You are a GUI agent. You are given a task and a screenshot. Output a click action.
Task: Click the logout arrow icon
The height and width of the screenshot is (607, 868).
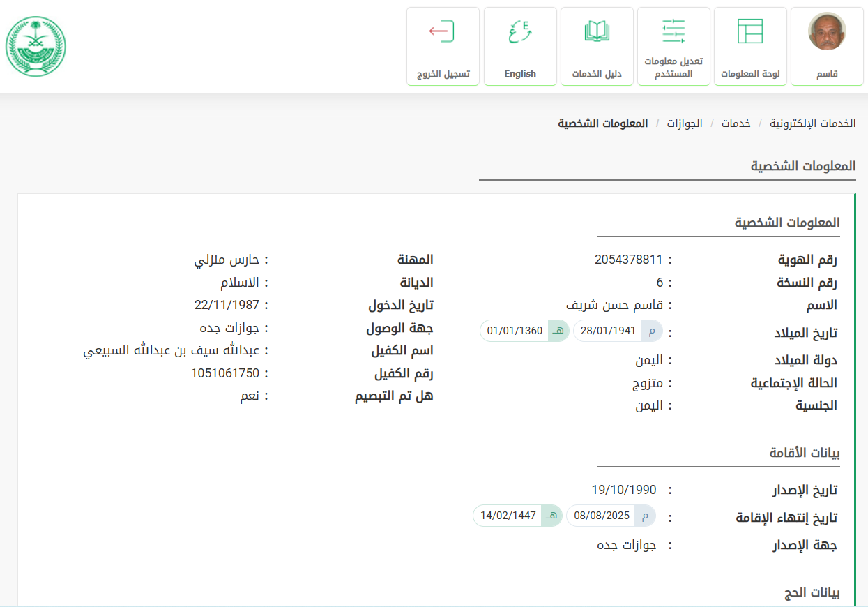pos(442,31)
